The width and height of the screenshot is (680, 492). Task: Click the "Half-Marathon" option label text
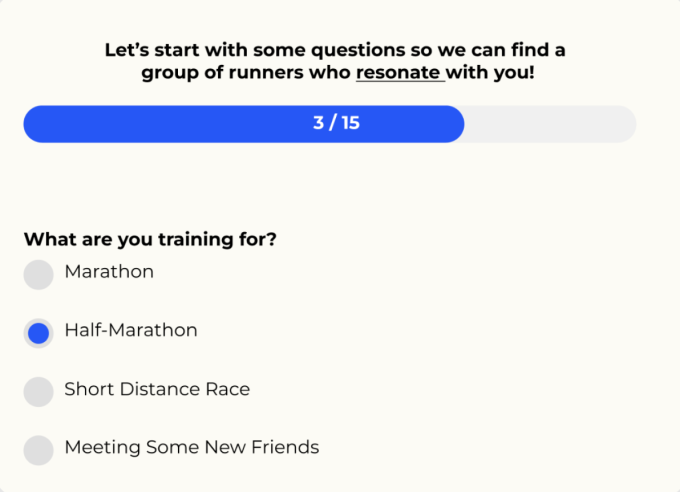(131, 330)
